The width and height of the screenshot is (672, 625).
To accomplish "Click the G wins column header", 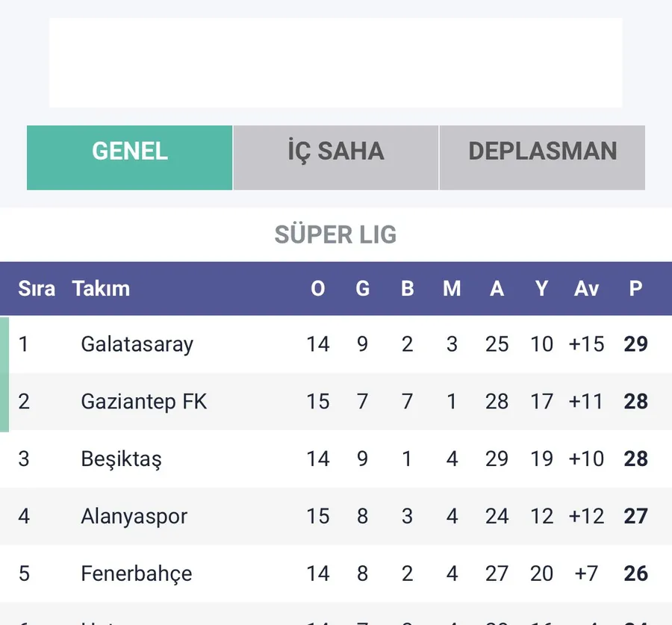I will tap(363, 289).
